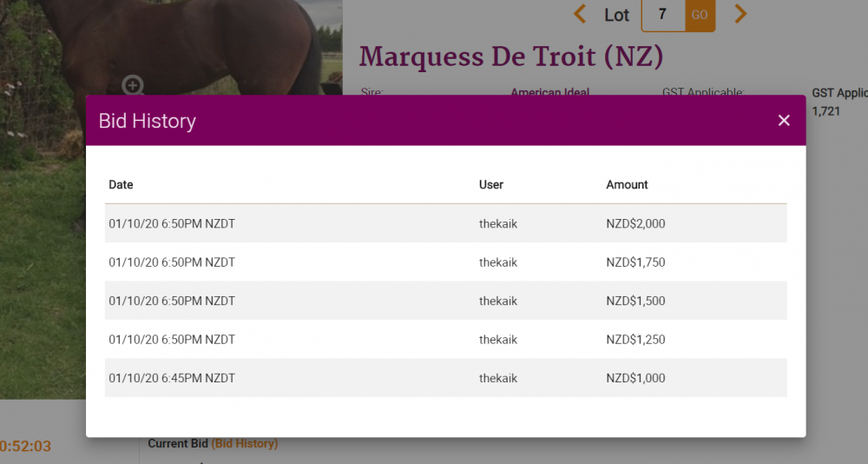Click the Date column header
868x464 pixels.
122,185
